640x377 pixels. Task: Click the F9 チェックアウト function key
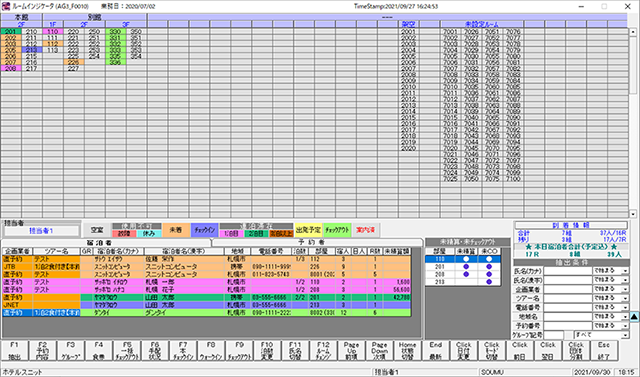[239, 351]
